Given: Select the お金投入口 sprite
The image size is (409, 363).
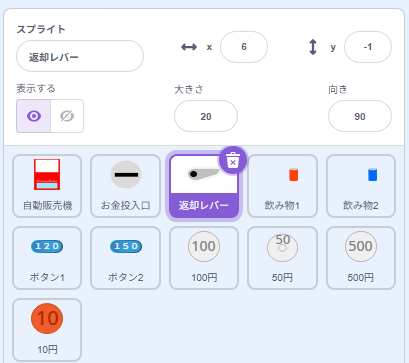Looking at the screenshot, I should (x=126, y=186).
